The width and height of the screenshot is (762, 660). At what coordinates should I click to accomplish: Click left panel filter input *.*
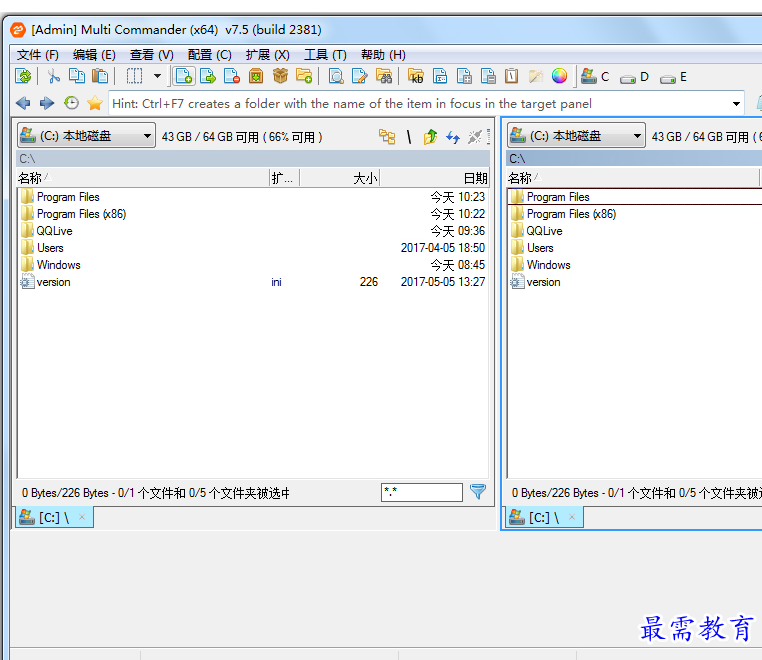(x=422, y=492)
